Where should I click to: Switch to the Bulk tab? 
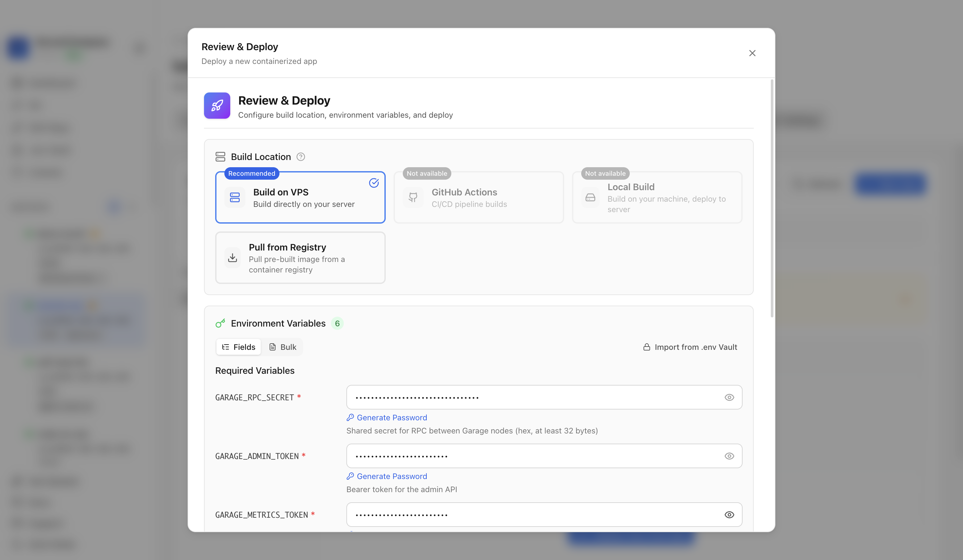coord(283,347)
